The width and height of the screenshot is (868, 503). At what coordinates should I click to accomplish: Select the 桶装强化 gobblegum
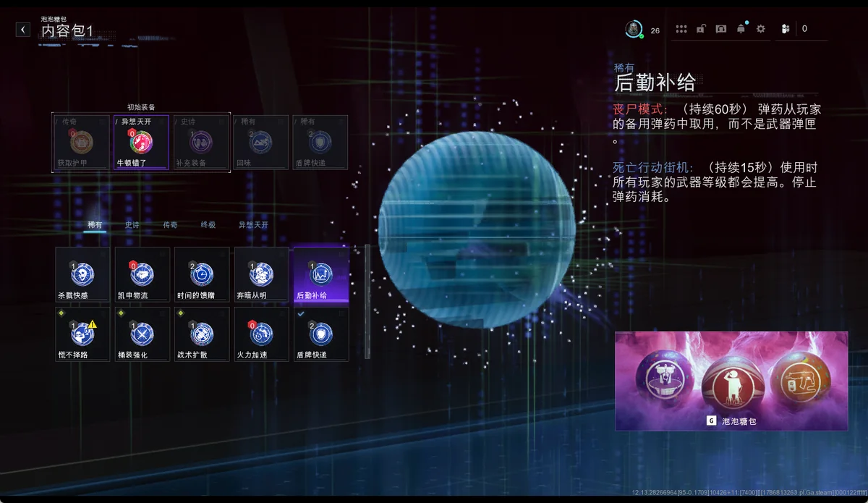point(142,334)
